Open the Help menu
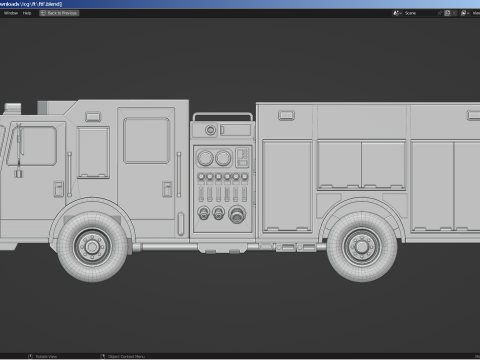Image resolution: width=480 pixels, height=360 pixels. (27, 13)
